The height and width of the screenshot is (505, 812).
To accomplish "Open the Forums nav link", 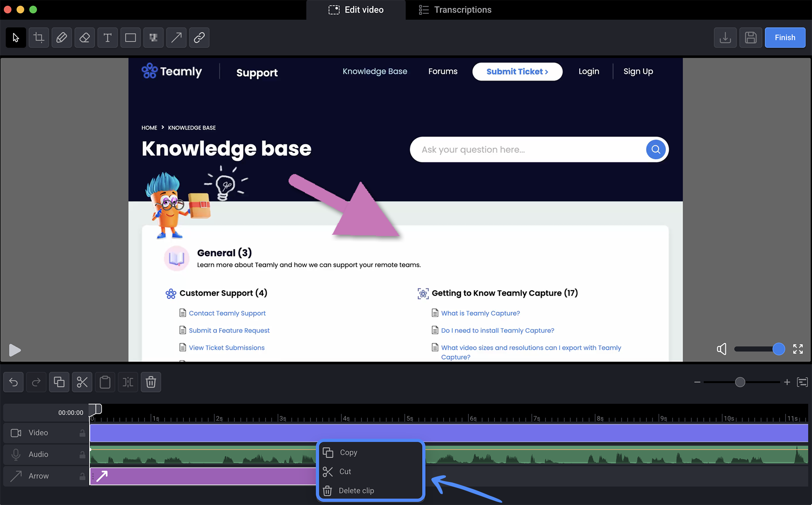I will click(x=443, y=72).
